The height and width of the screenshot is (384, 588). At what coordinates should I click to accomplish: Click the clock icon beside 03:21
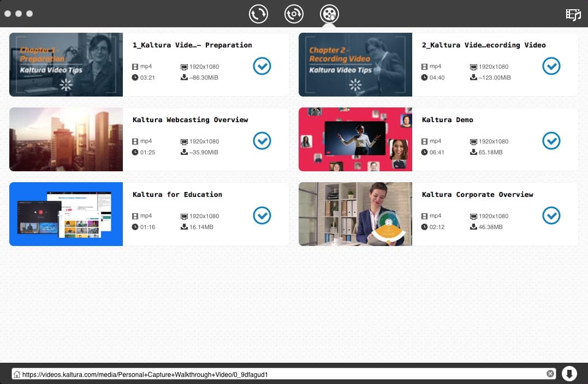(x=135, y=77)
